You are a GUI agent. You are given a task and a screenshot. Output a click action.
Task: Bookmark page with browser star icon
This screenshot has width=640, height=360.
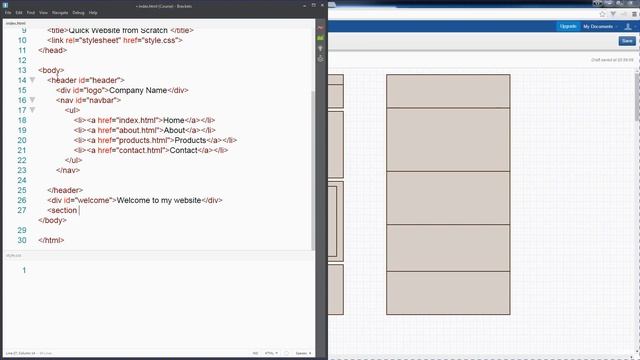click(x=602, y=14)
